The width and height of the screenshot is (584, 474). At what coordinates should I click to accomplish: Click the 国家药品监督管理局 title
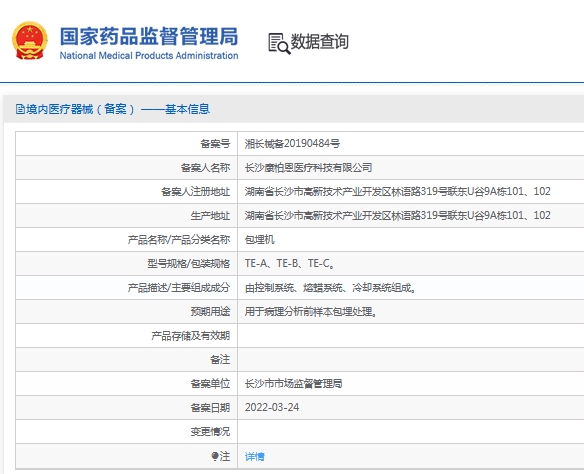149,36
